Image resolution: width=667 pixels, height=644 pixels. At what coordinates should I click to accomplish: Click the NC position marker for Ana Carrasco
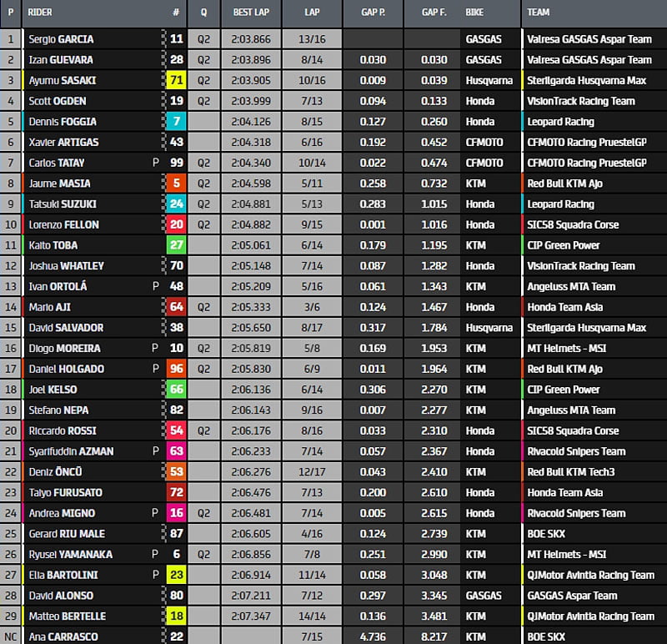(x=11, y=636)
